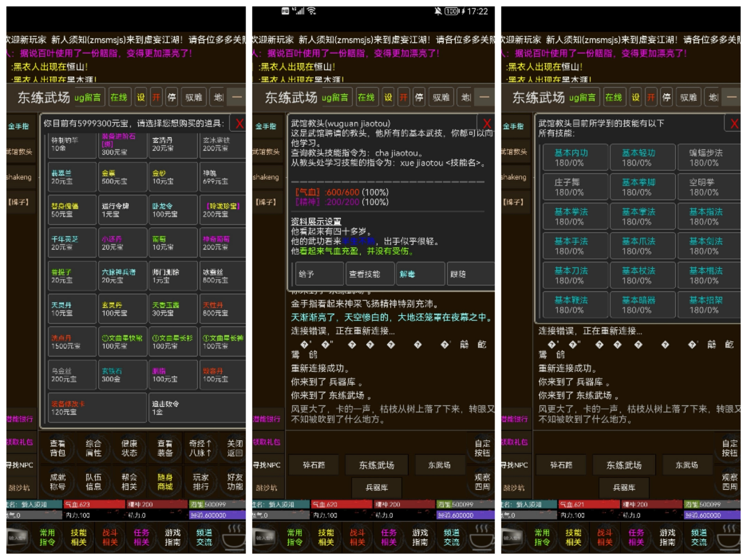747x560 pixels.
Task: Select 冰蚕丝 800元宝 in the shop
Action: coord(223,276)
